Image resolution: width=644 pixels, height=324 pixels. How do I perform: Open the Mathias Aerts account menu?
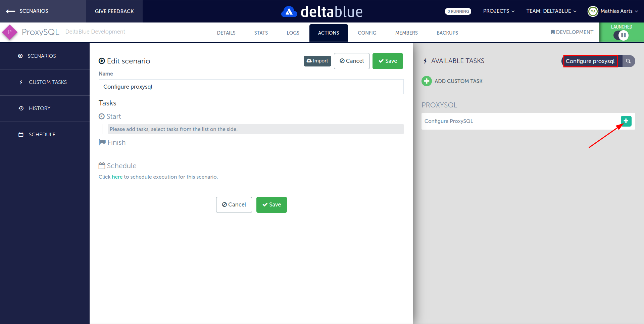[613, 11]
